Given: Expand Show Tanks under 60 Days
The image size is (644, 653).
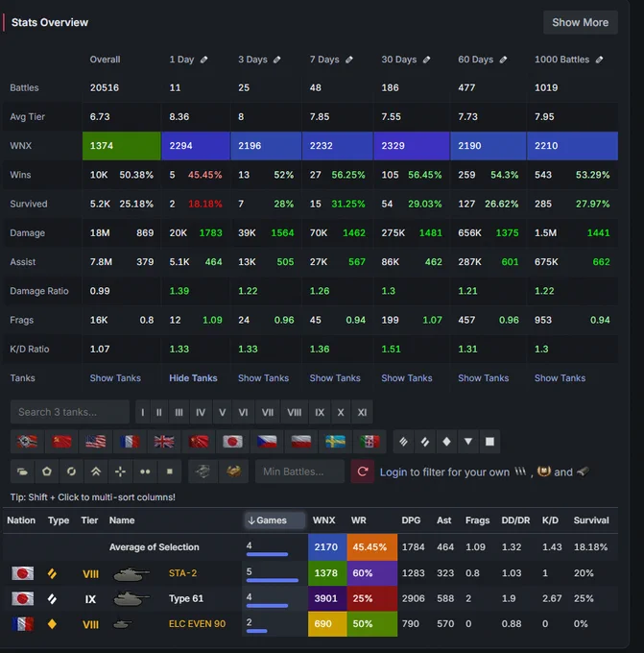Looking at the screenshot, I should [484, 378].
